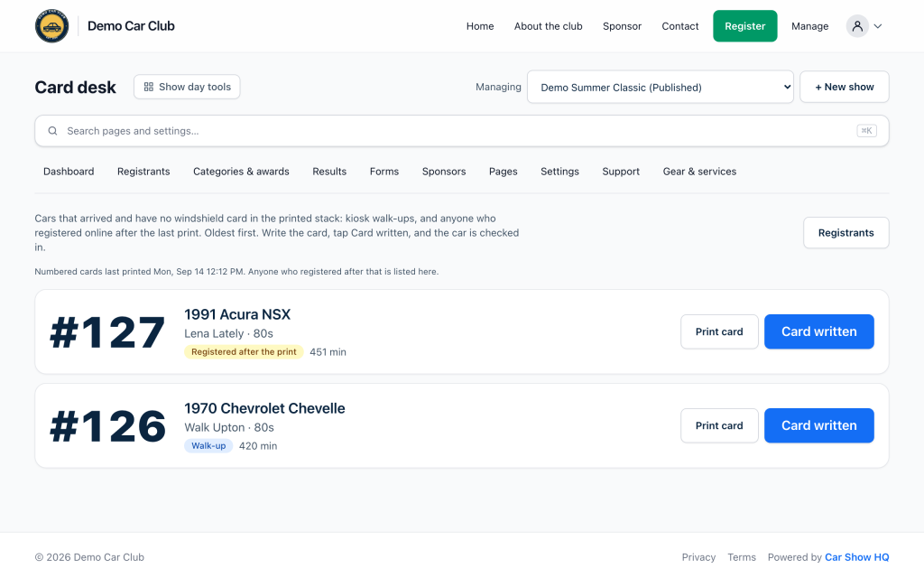Create a show with + New show

[844, 88]
